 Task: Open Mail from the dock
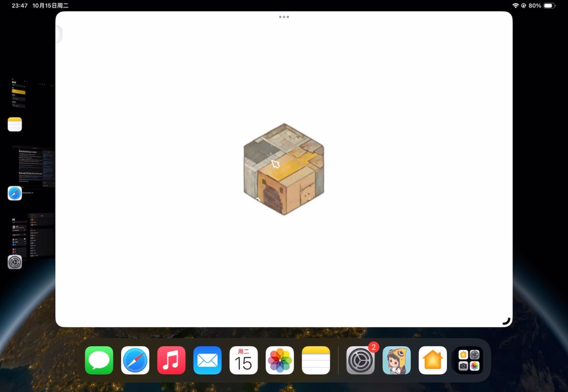click(x=208, y=360)
